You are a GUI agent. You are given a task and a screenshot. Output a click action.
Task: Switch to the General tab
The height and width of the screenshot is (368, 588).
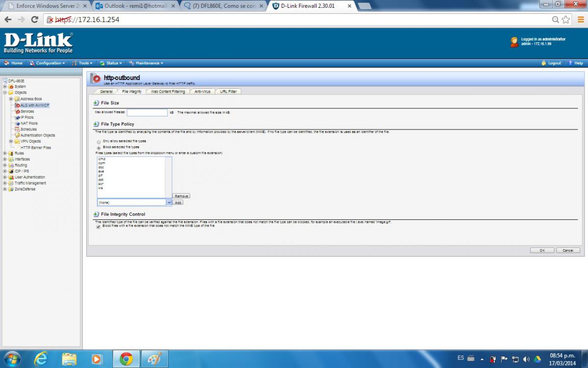106,92
